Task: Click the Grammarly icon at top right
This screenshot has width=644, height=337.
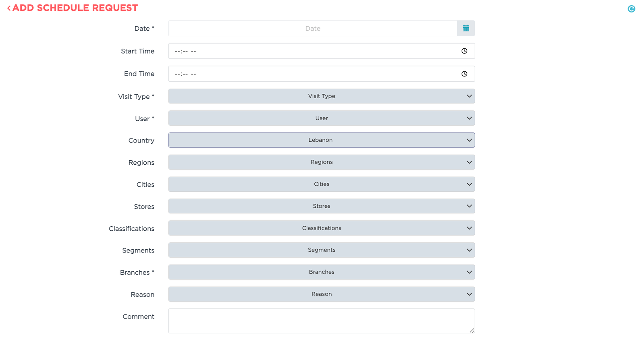Action: coord(631,9)
